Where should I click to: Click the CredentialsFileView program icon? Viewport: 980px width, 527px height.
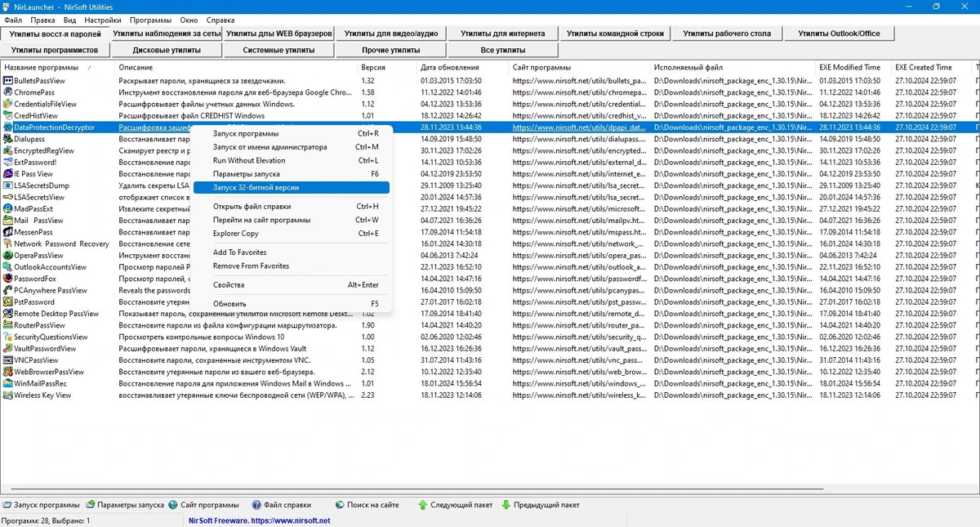pyautogui.click(x=7, y=105)
